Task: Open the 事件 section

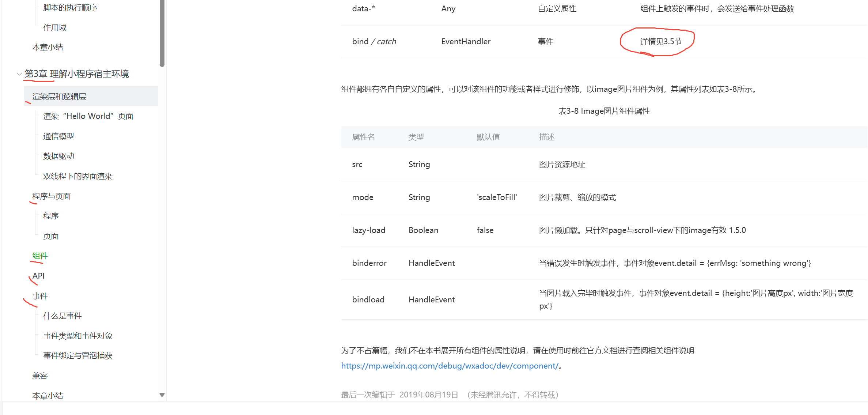Action: click(x=40, y=296)
